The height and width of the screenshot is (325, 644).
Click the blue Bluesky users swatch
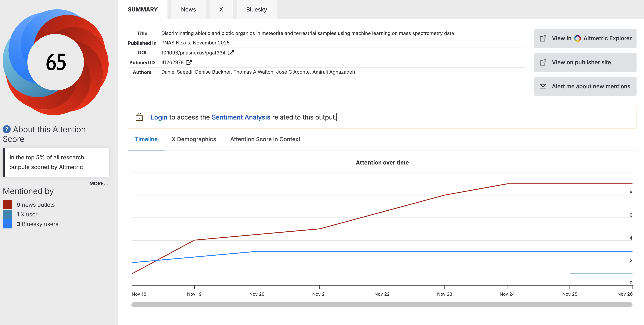click(7, 224)
